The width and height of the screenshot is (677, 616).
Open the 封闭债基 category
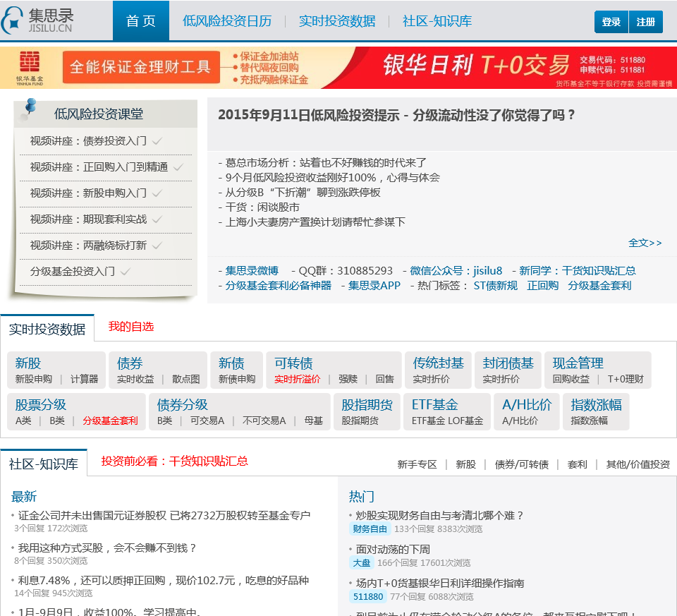(508, 363)
